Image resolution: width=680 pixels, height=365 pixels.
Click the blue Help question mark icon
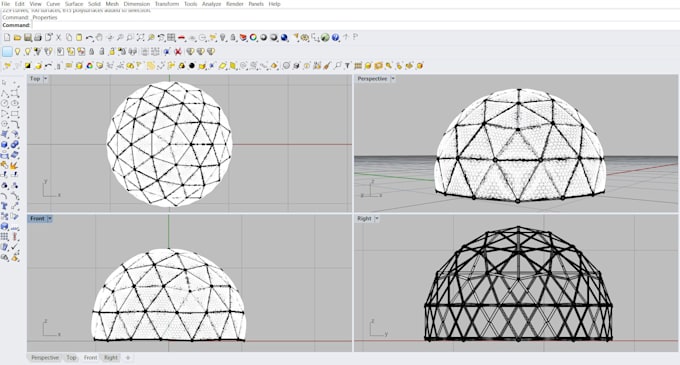pos(335,38)
